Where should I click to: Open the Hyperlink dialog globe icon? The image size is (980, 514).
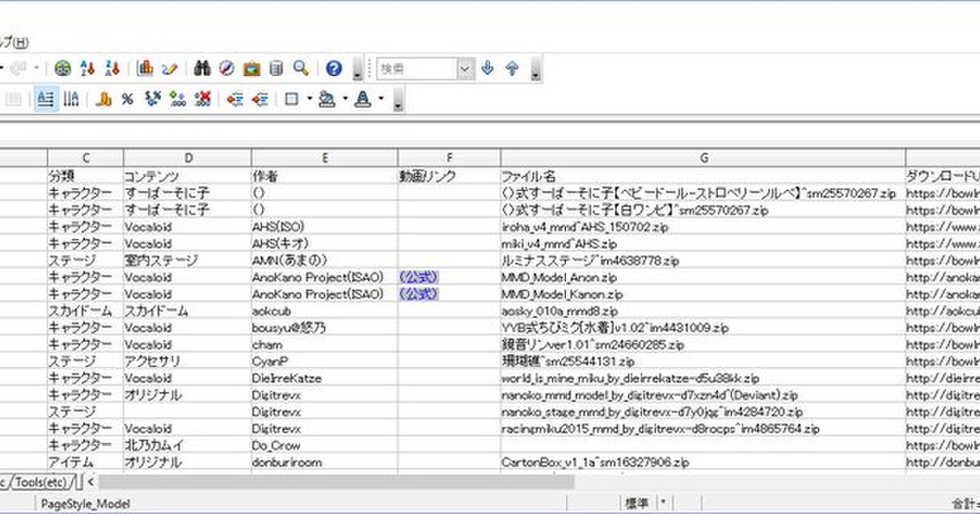[63, 69]
